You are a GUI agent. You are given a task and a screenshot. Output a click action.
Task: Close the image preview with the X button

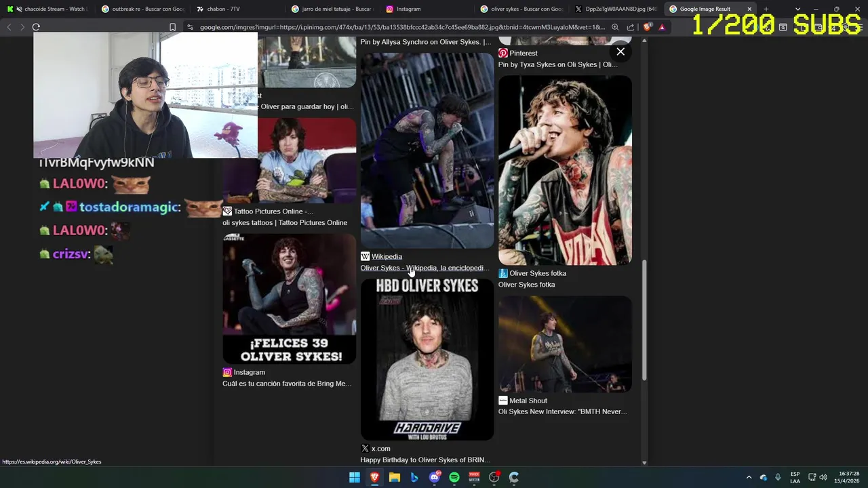tap(620, 52)
